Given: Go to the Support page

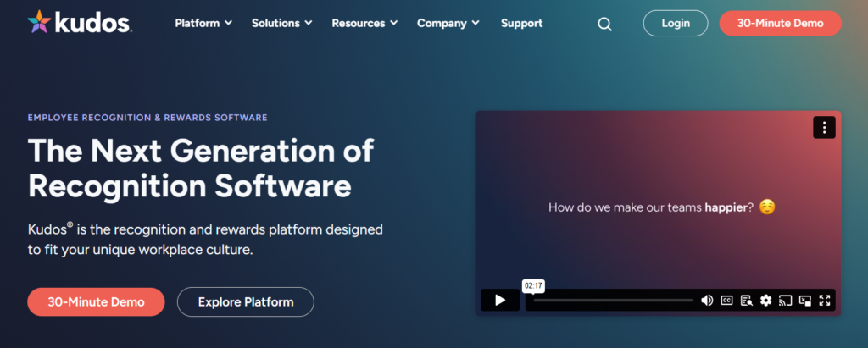Looking at the screenshot, I should (x=521, y=23).
